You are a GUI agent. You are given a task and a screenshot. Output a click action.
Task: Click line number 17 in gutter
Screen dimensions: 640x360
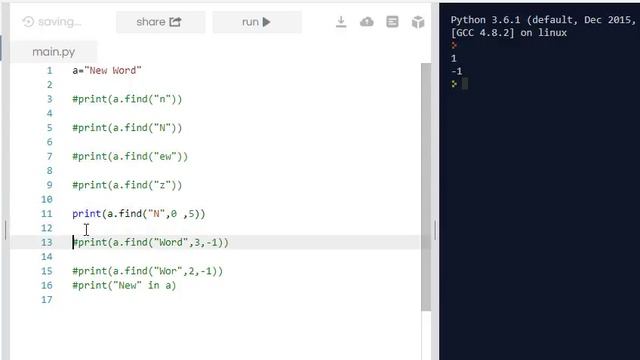[47, 300]
